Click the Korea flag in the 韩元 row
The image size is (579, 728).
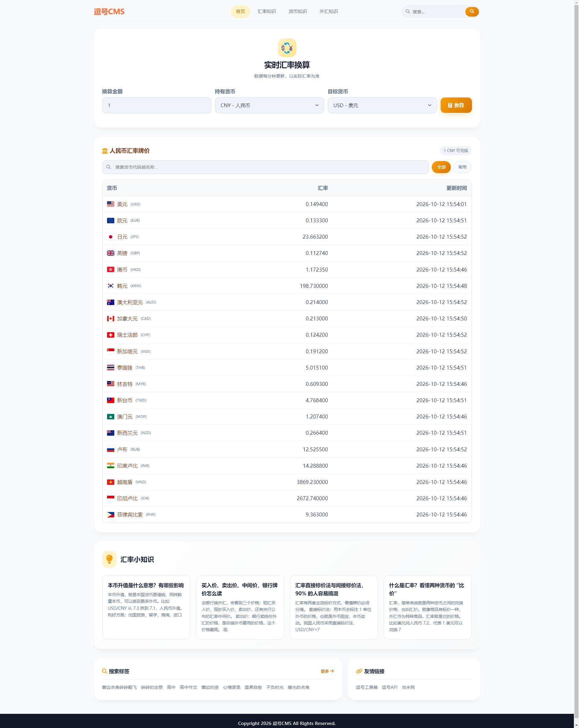[x=111, y=286]
